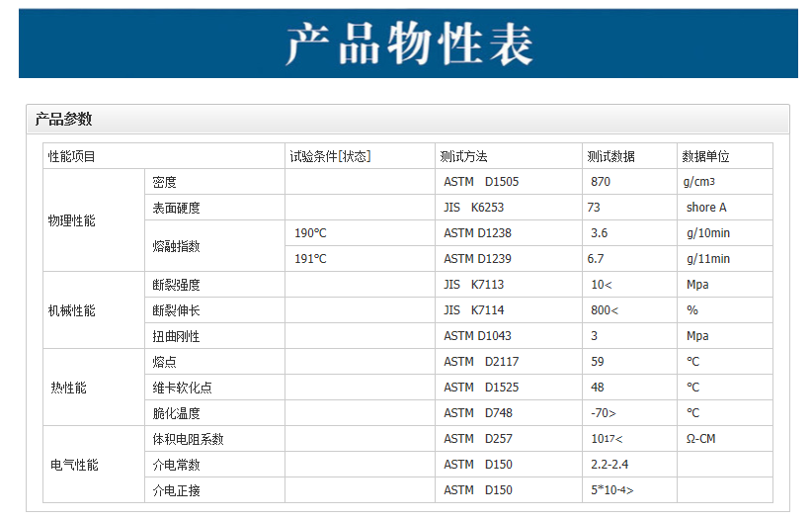Select the 5*10-4> value

pyautogui.click(x=612, y=490)
